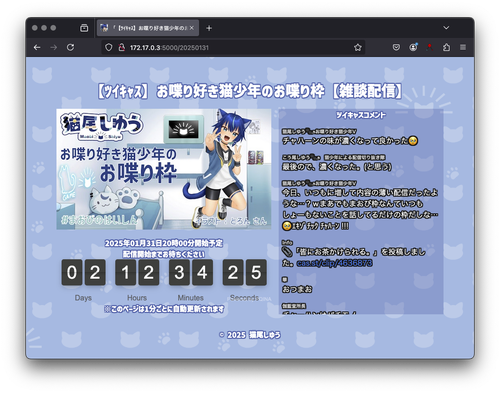Click the おつまお comment
Image resolution: width=500 pixels, height=393 pixels.
[297, 289]
